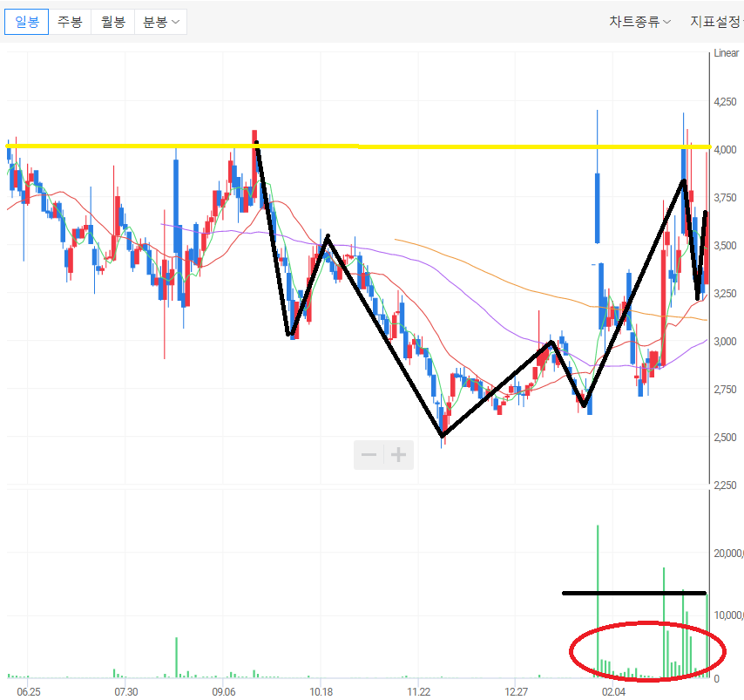Switch to the 주봉 weekly chart tab
Screen dimensions: 744x700
click(70, 22)
